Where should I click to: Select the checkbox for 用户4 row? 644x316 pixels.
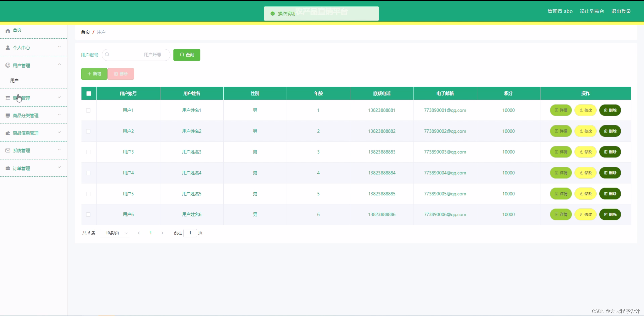88,173
